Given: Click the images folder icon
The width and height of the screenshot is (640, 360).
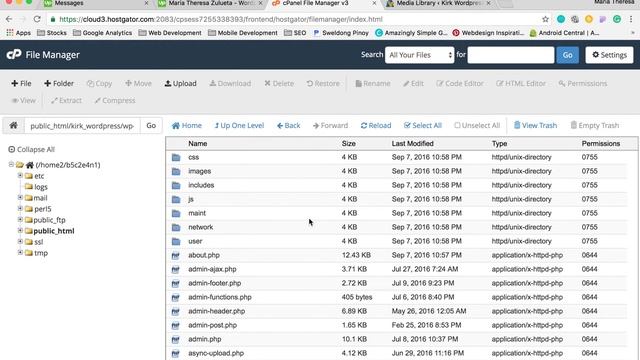Looking at the screenshot, I should (176, 171).
